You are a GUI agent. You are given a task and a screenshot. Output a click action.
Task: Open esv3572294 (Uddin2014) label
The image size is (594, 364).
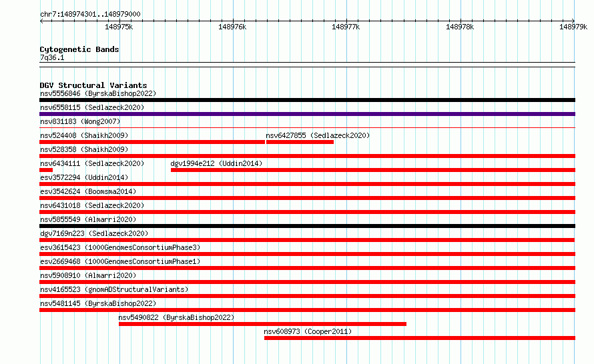click(x=84, y=177)
